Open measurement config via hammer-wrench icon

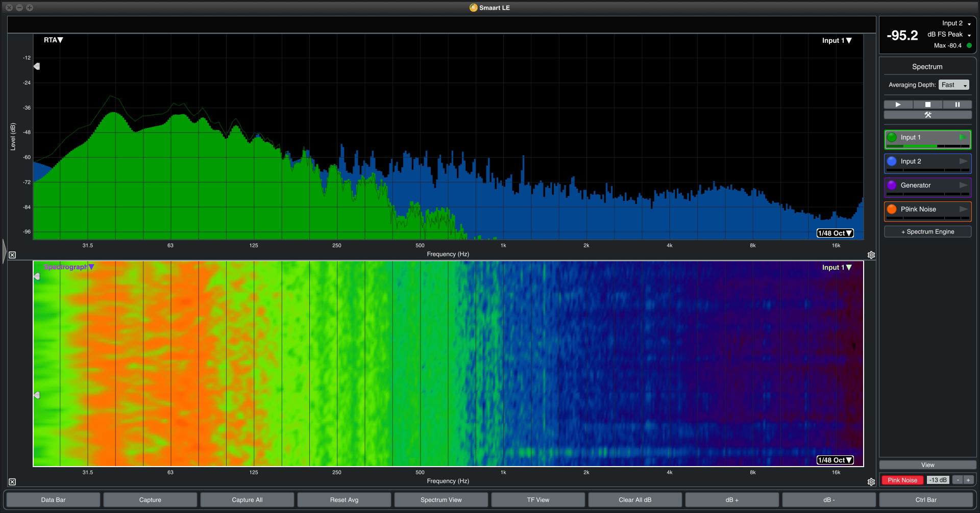coord(928,115)
